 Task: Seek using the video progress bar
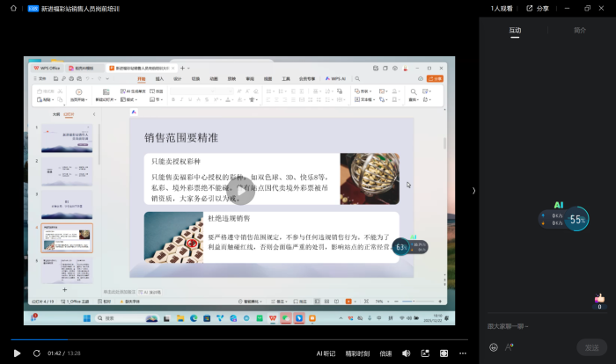239,339
